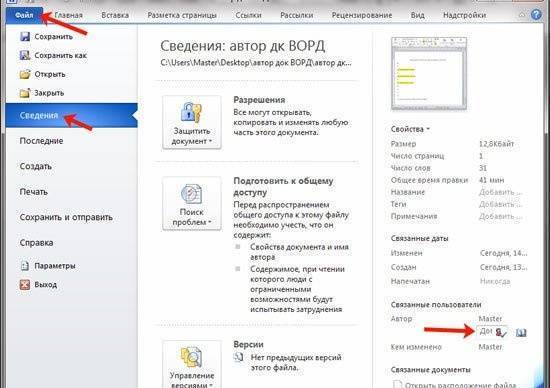Click the Сегодня value beside Создан
This screenshot has height=388, width=550.
coord(503,267)
